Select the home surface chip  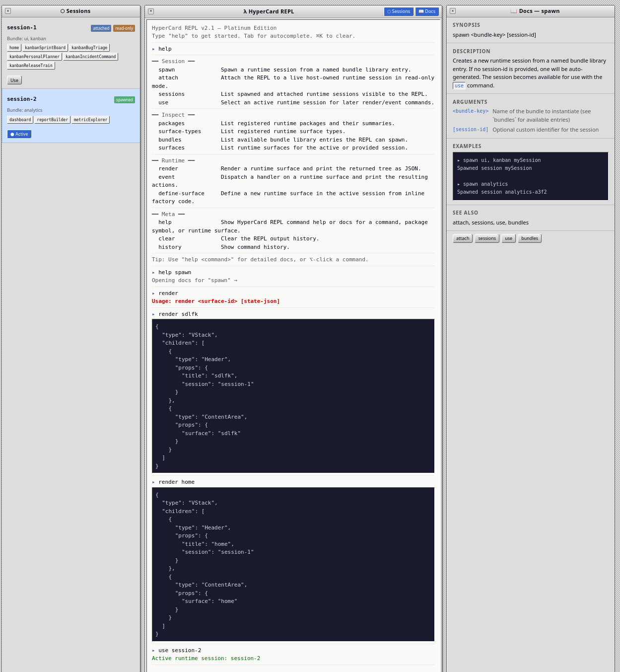[14, 48]
